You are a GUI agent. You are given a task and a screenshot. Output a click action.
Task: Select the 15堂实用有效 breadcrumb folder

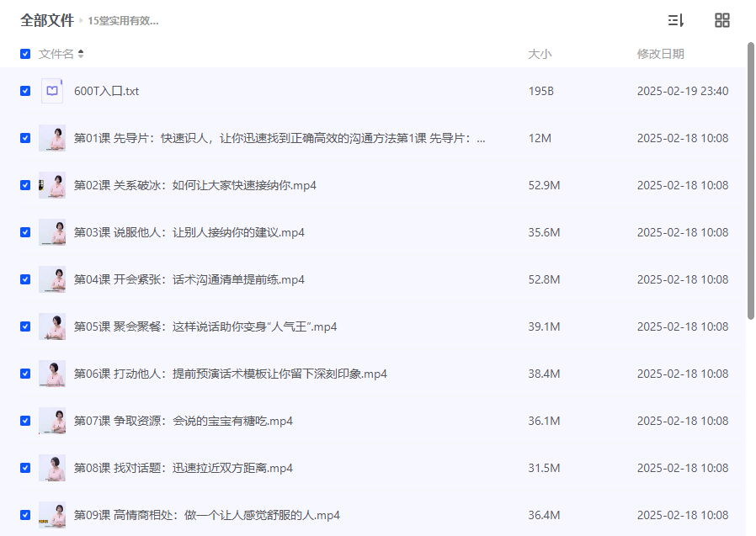coord(123,21)
